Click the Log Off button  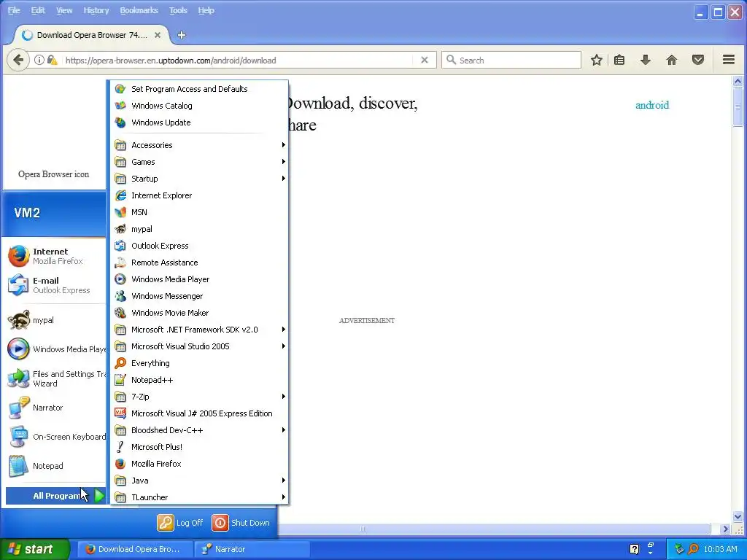tap(180, 522)
